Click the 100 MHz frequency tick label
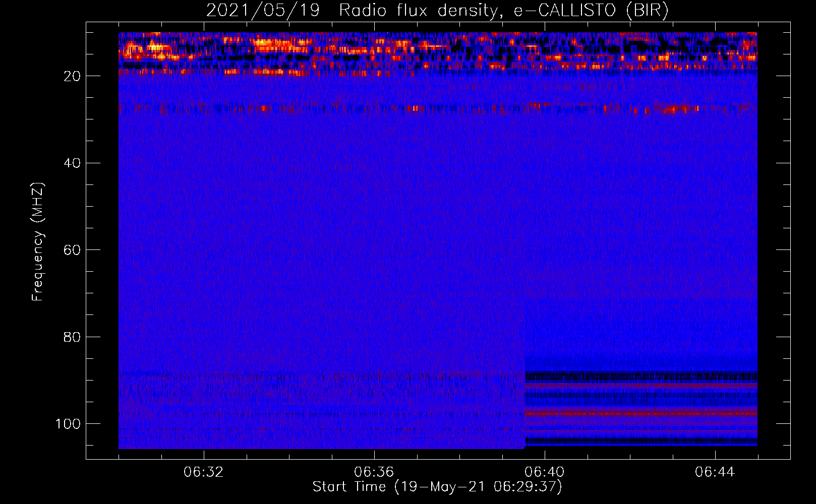 tap(69, 424)
